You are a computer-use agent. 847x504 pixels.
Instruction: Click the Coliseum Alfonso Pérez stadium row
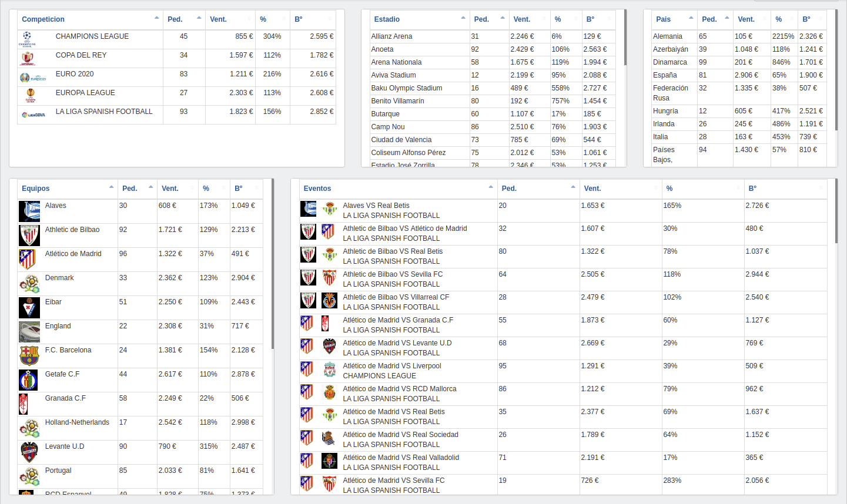click(x=493, y=153)
